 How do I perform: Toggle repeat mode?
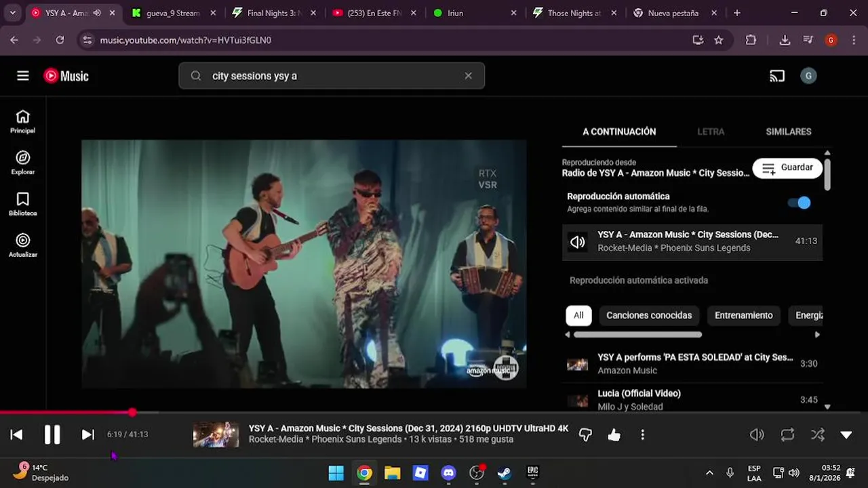click(787, 435)
